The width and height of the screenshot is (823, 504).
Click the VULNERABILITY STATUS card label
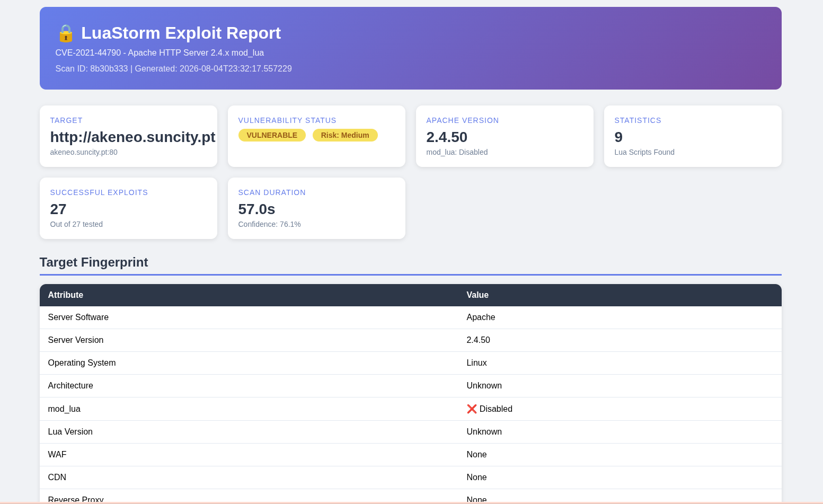pos(287,120)
